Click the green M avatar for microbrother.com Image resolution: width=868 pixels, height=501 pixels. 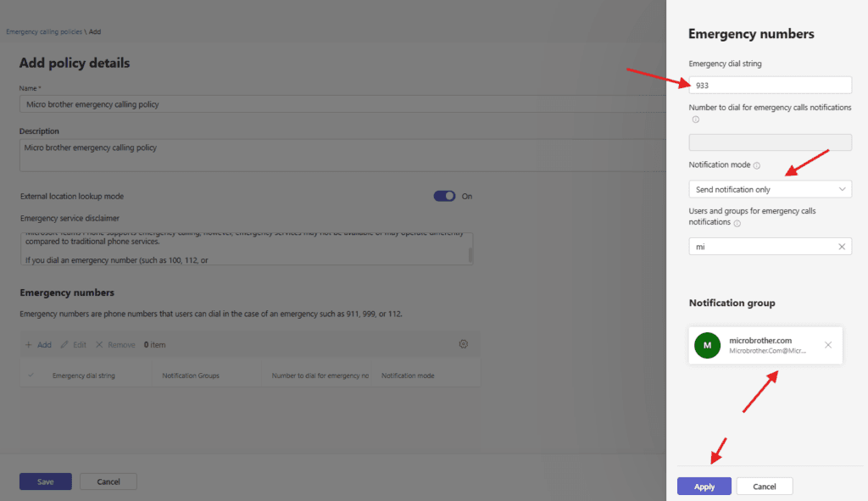[707, 345]
